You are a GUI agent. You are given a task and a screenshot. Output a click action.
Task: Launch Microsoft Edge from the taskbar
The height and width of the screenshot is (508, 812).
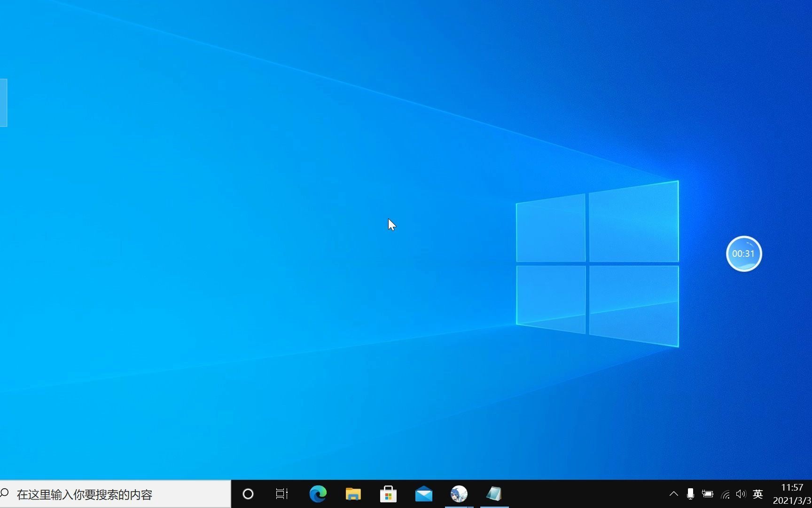pos(318,494)
